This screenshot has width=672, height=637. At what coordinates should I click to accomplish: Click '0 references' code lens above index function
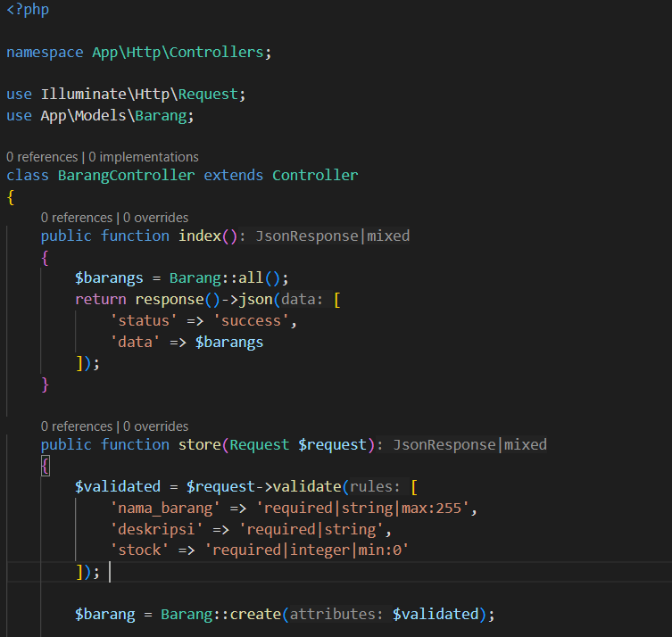pyautogui.click(x=77, y=217)
